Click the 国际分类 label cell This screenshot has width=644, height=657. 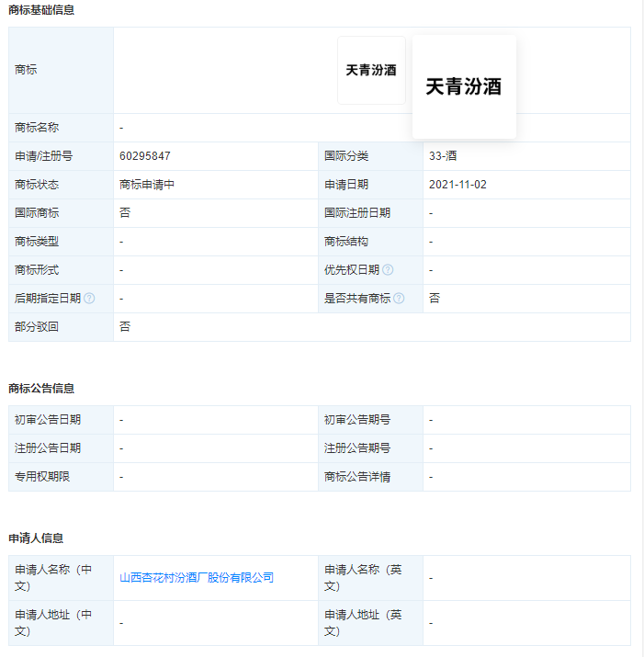[x=371, y=156]
